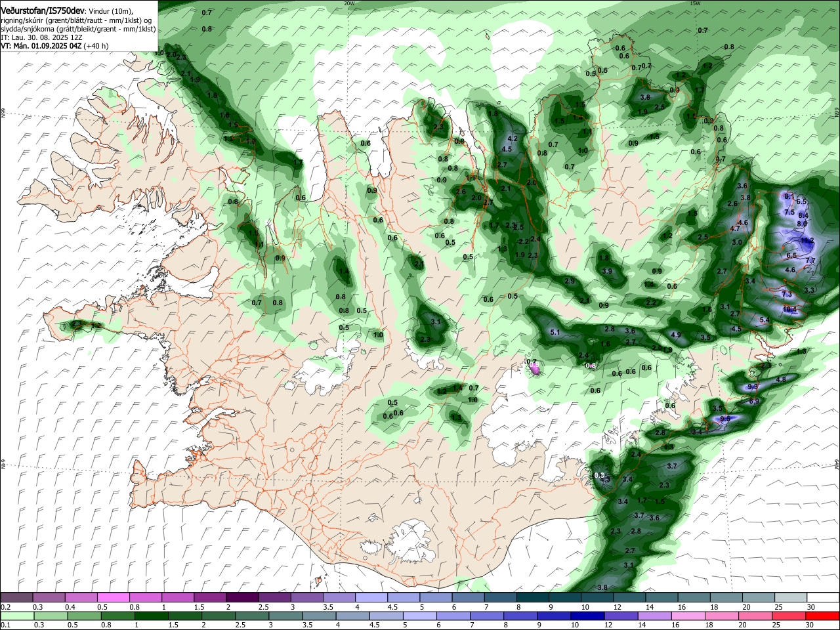Image resolution: width=840 pixels, height=630 pixels.
Task: Click the red swatch ending the rain legend
Action: pyautogui.click(x=822, y=616)
